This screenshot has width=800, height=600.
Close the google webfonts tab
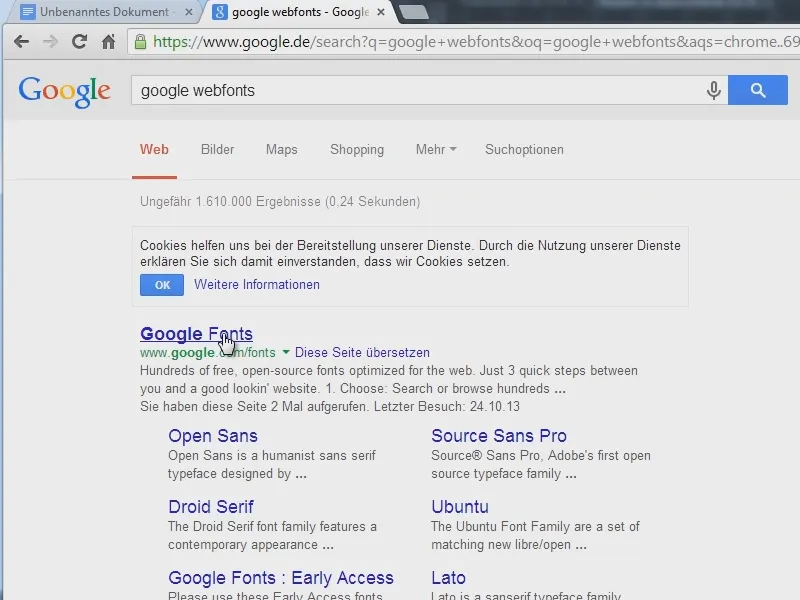(x=381, y=12)
